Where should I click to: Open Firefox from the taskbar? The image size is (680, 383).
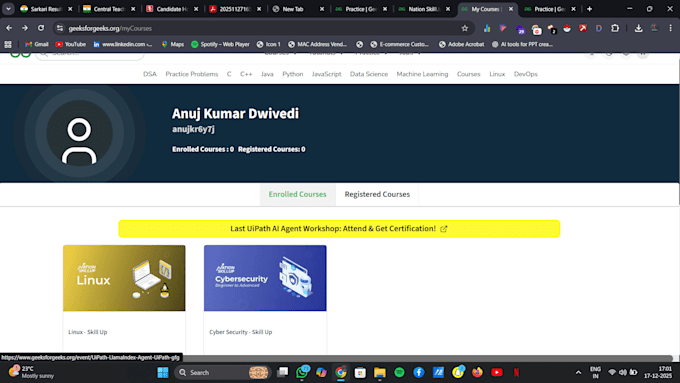point(477,372)
